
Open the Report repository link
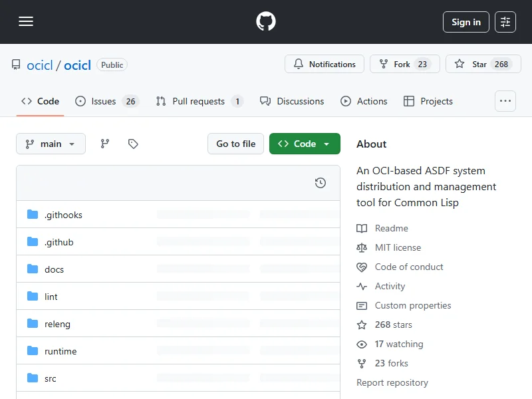tap(392, 382)
